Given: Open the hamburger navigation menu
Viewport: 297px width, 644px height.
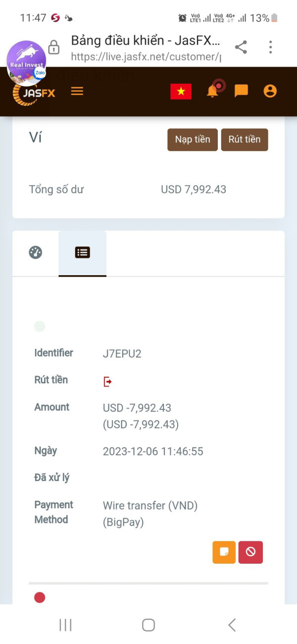Looking at the screenshot, I should pos(77,91).
